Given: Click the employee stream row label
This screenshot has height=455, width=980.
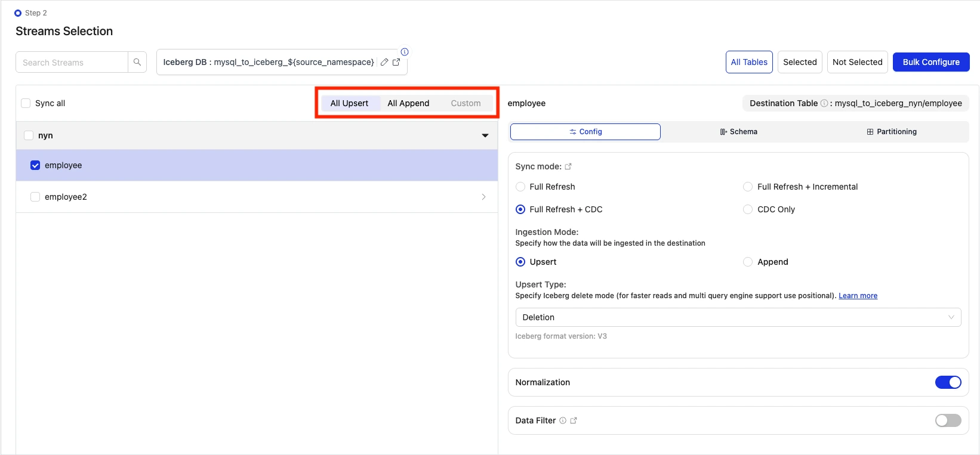Looking at the screenshot, I should click(63, 165).
